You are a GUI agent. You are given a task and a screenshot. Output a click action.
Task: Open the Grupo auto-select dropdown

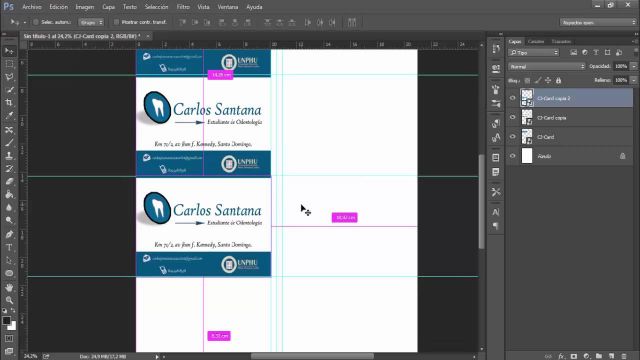click(x=91, y=22)
